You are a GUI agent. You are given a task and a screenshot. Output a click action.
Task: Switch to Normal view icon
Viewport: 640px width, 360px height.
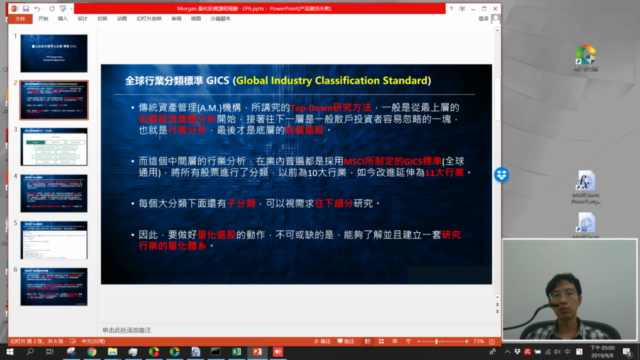click(367, 341)
